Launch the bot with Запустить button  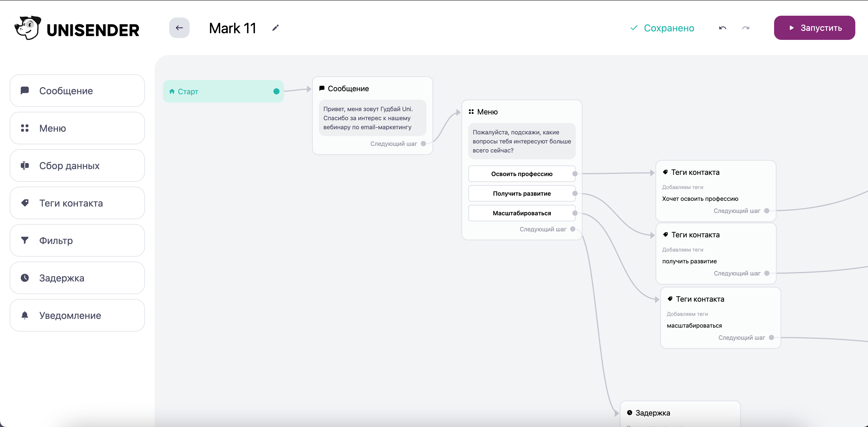click(815, 28)
